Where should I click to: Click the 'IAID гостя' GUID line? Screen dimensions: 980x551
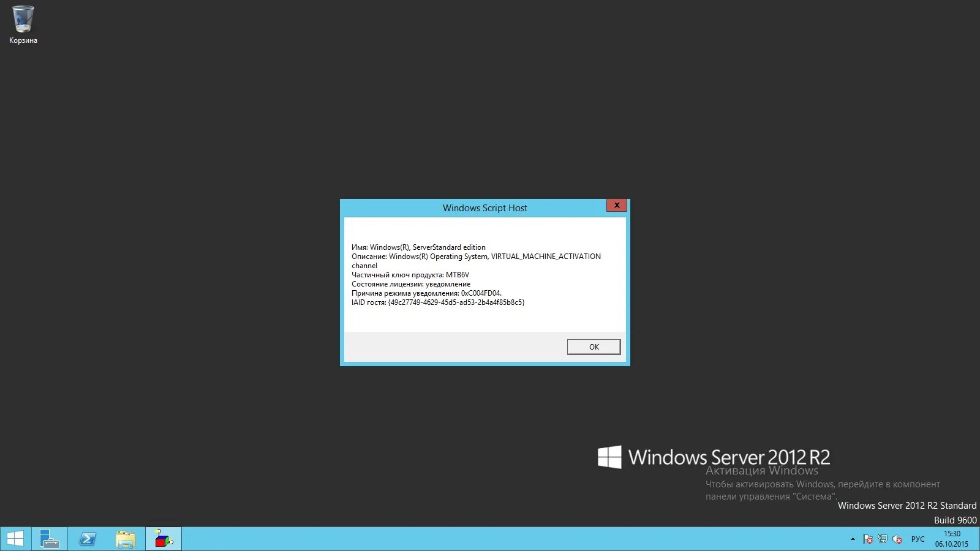438,302
